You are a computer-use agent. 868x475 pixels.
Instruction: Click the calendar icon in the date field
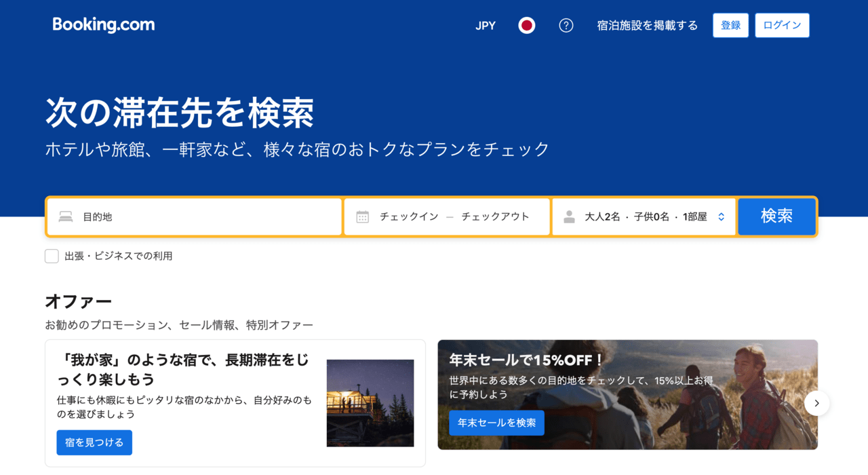pos(362,216)
